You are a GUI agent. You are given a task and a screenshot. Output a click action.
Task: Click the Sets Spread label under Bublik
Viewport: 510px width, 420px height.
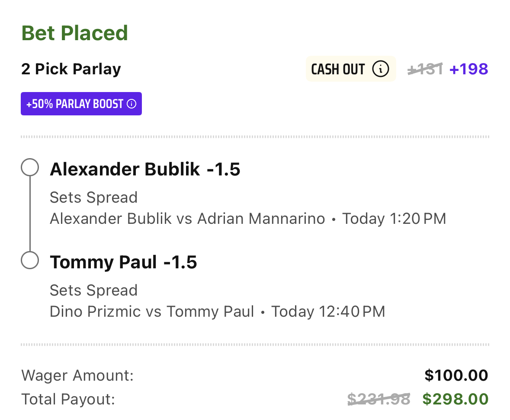tap(94, 197)
